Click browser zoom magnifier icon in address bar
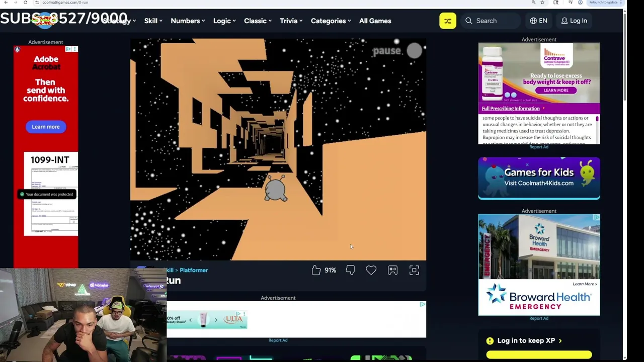Screen dimensions: 644x362 533,3
